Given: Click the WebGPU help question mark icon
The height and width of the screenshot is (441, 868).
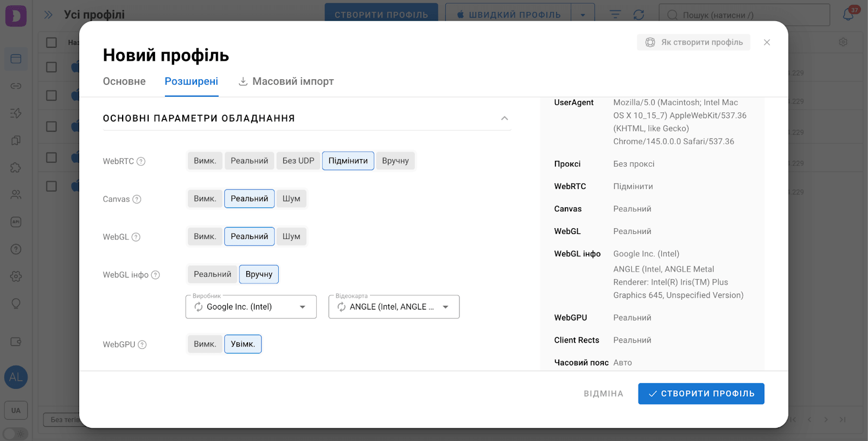Looking at the screenshot, I should pos(142,344).
